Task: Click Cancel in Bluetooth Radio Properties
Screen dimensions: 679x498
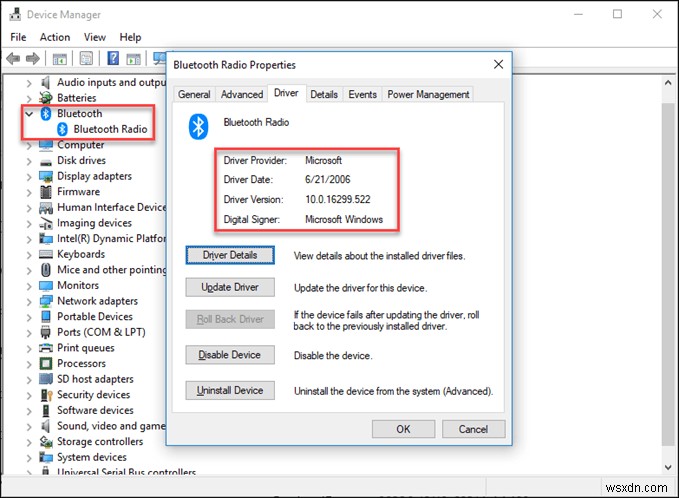Action: pos(473,429)
